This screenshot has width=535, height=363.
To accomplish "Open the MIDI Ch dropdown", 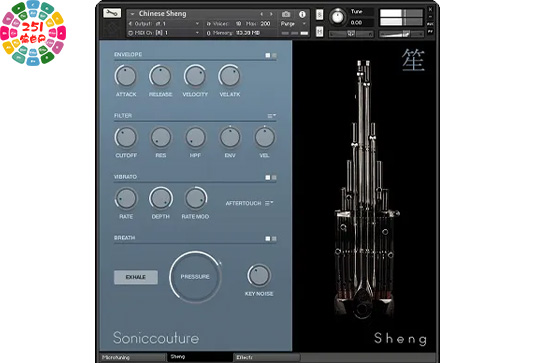I will coord(197,33).
